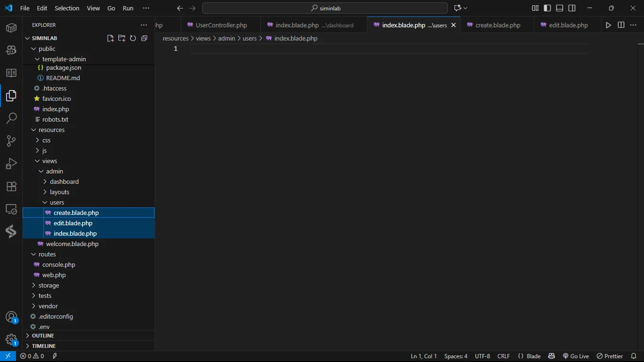644x362 pixels.
Task: Switch to the UserController.php tab
Action: click(221, 25)
